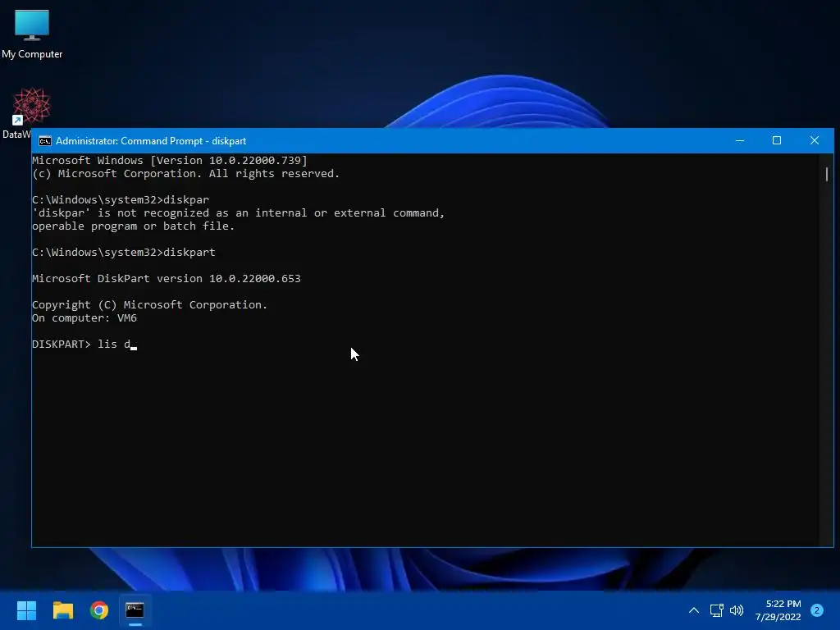Click the "'diskpar' is not recognized" error line
The image size is (840, 630).
click(x=239, y=213)
